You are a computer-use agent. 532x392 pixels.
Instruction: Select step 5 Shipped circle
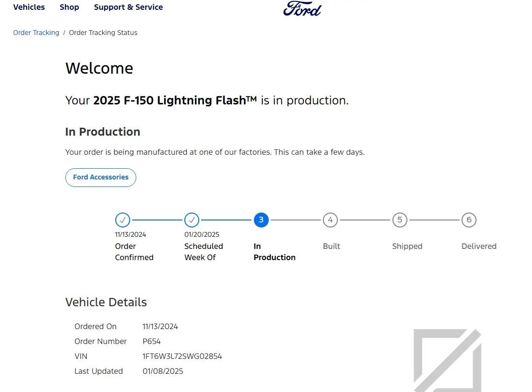tap(399, 220)
